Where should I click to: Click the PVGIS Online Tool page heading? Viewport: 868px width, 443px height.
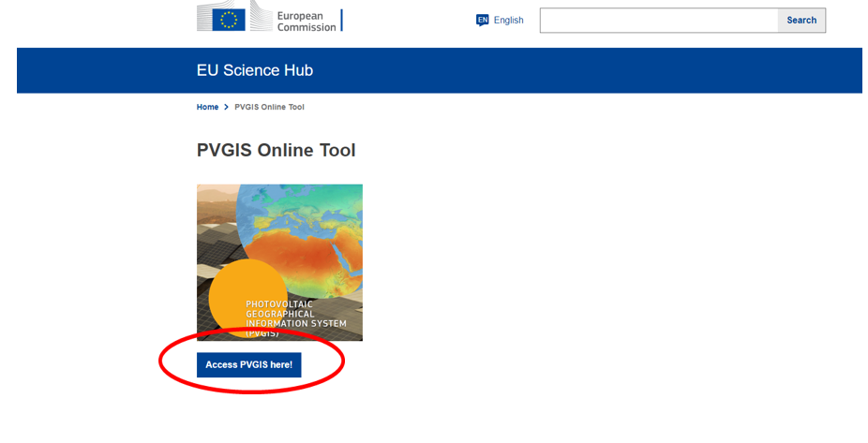[276, 150]
